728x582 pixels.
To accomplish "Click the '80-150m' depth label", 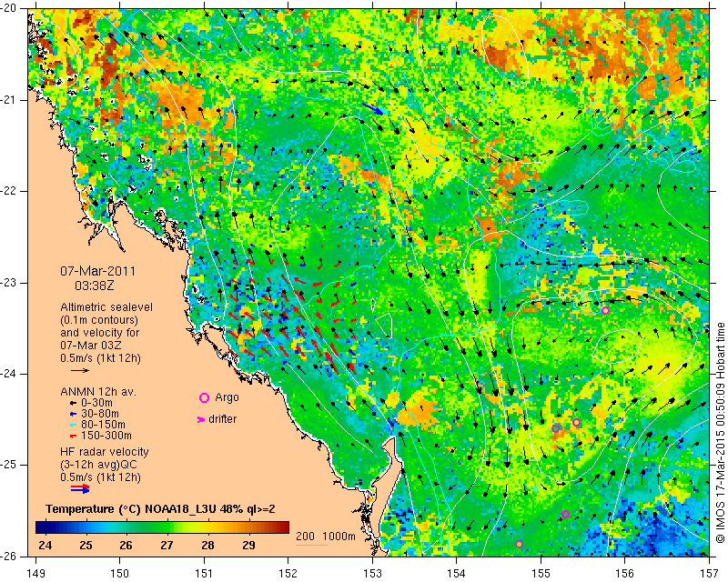I will point(103,425).
